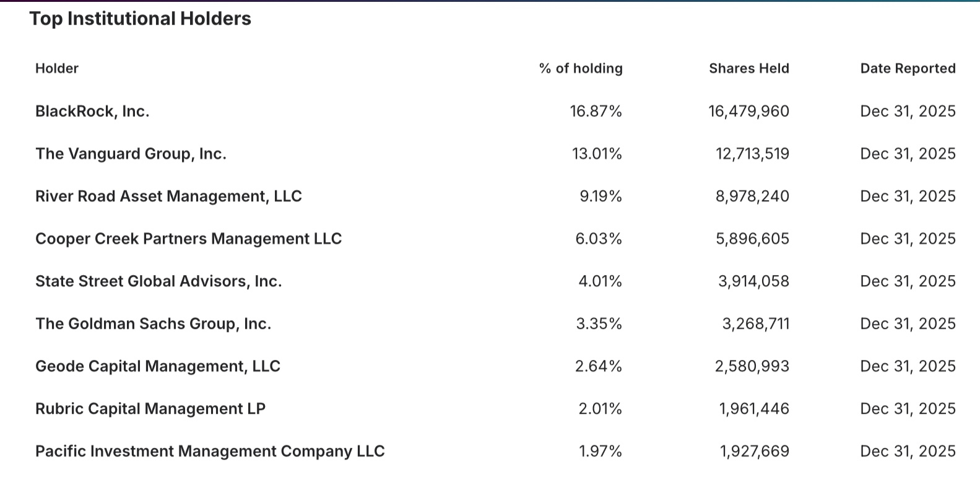Click the Date Reported column header
This screenshot has height=482, width=980.
pos(908,69)
